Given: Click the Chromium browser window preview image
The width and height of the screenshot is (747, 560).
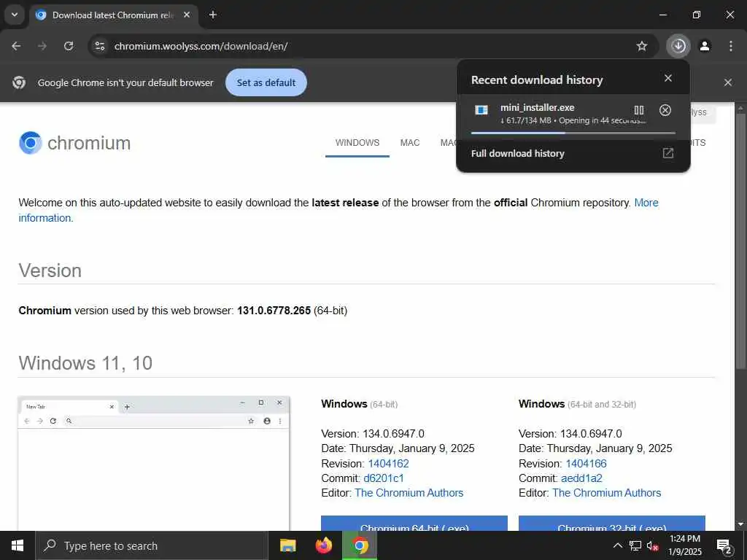Looking at the screenshot, I should 153,463.
